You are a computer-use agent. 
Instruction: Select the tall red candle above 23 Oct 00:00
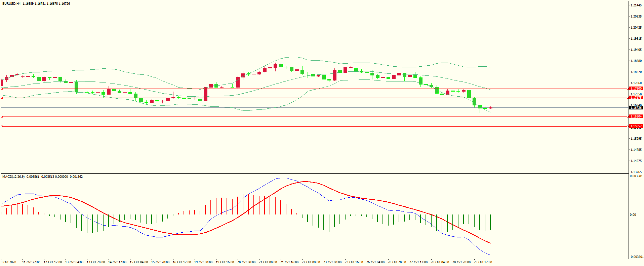334,75
